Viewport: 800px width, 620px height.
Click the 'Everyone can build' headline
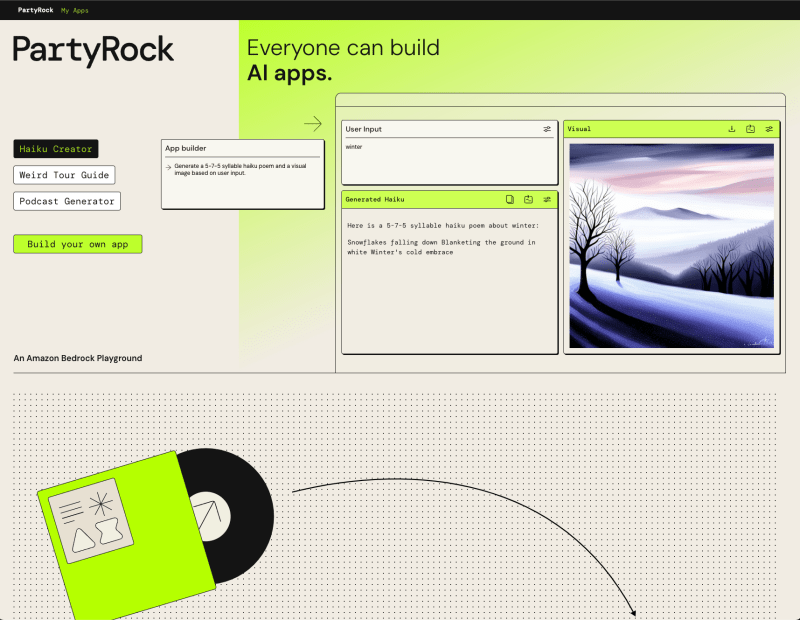click(x=343, y=48)
